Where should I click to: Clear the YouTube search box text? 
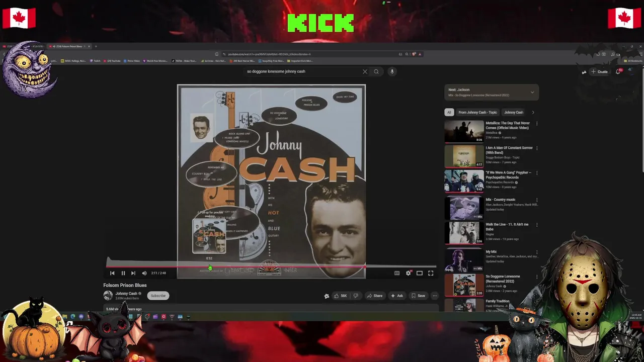(365, 71)
